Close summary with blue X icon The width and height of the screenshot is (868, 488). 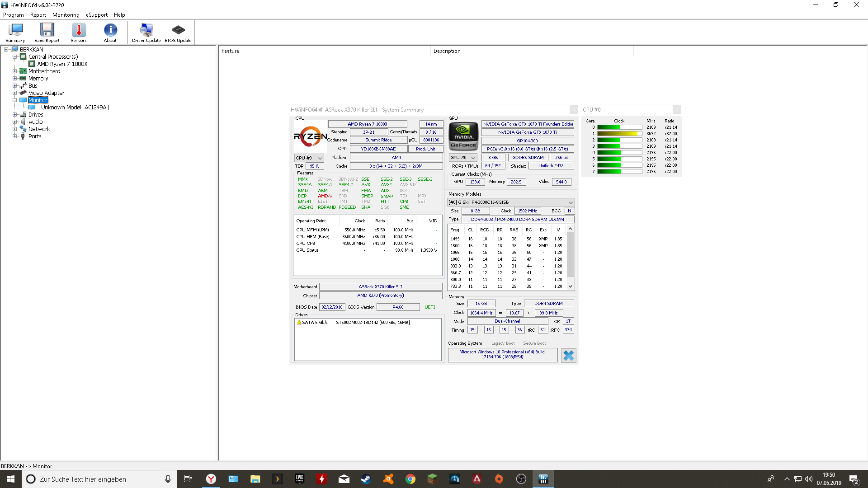568,356
